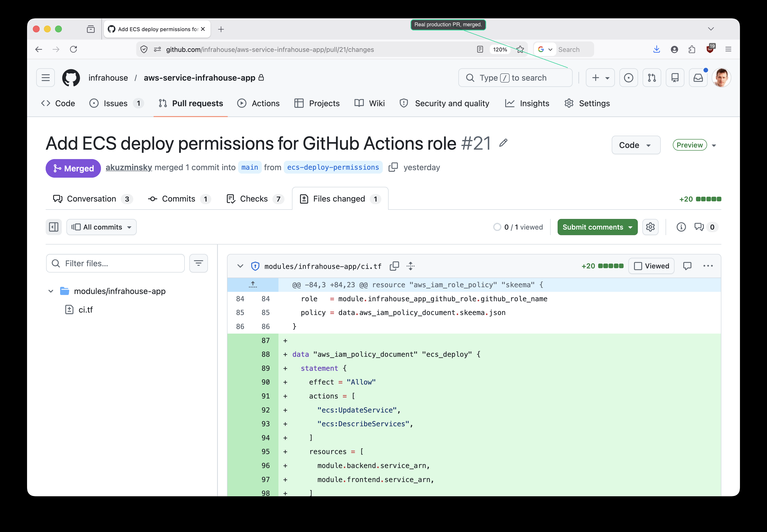
Task: Open the list all tabs chevron
Action: point(711,29)
